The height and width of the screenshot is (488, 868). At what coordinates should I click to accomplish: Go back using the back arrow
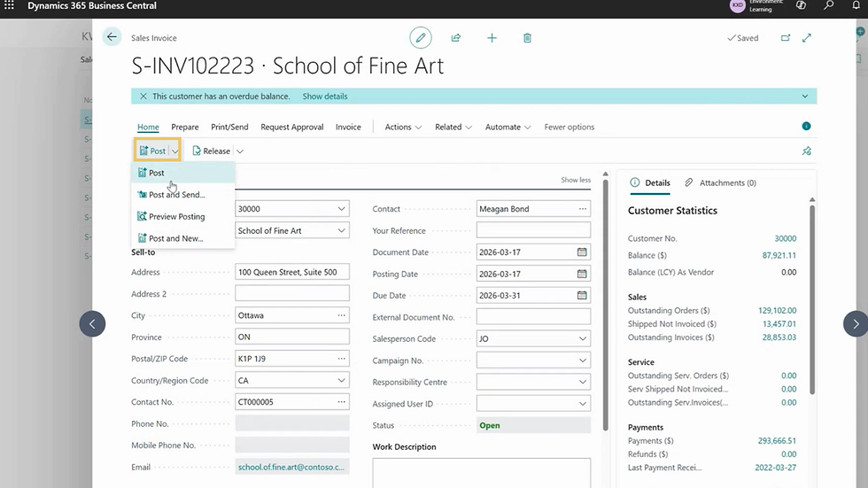[112, 37]
